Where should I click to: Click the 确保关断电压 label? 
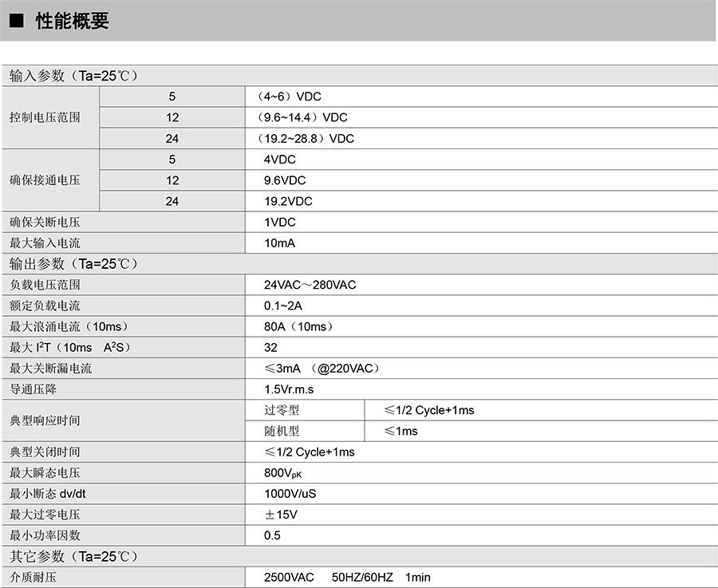(45, 222)
